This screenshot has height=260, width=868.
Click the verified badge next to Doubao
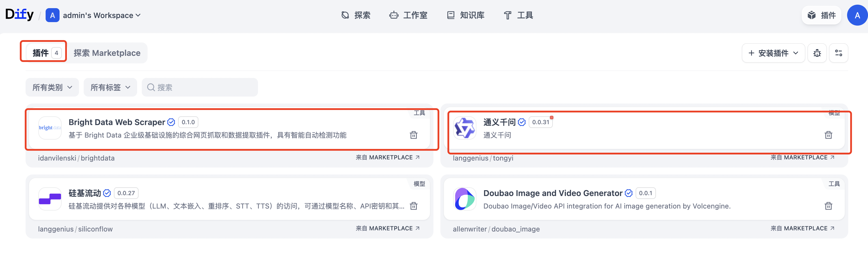pyautogui.click(x=628, y=193)
